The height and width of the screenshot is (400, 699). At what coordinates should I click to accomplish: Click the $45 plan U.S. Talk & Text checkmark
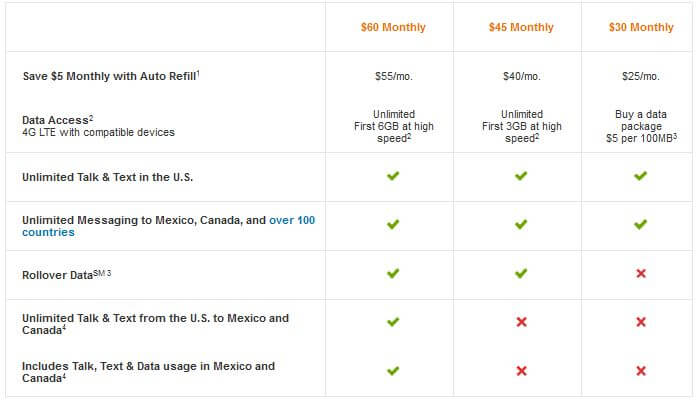tap(521, 176)
